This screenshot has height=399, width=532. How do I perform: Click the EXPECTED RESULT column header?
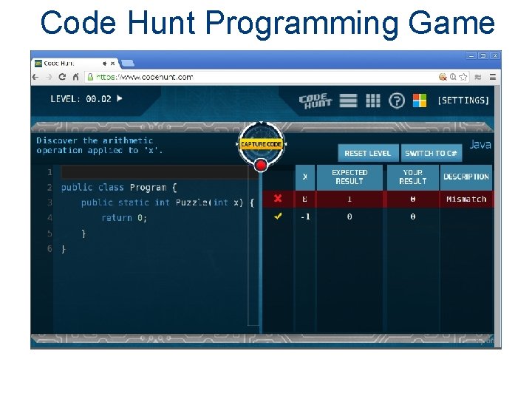349,177
